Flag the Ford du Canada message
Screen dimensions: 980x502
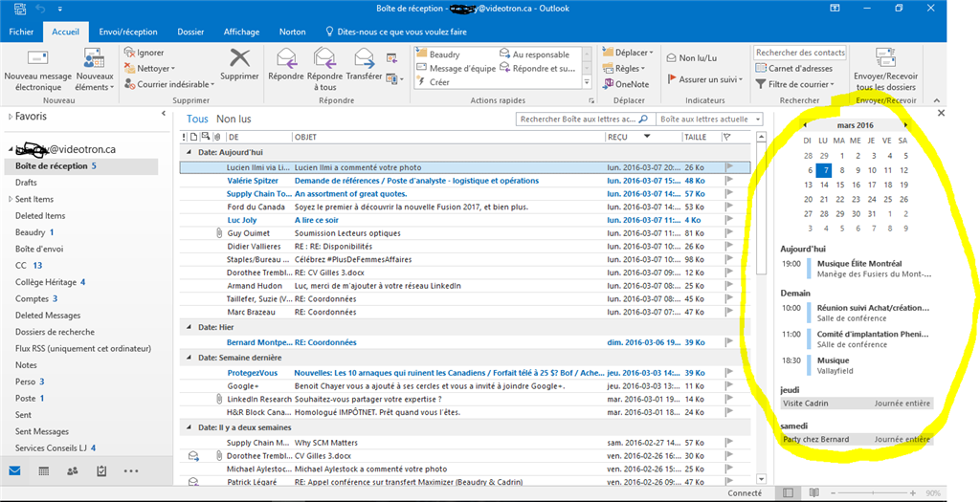coord(728,207)
